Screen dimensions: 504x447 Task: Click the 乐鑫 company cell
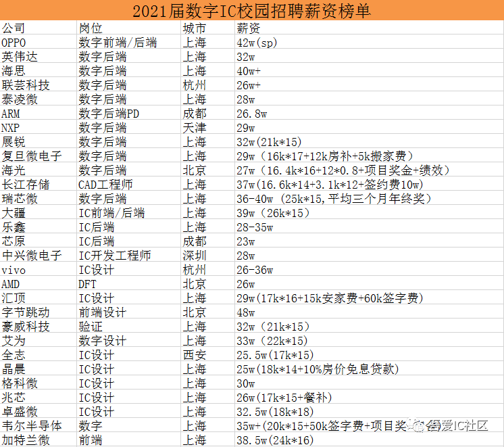(x=39, y=227)
